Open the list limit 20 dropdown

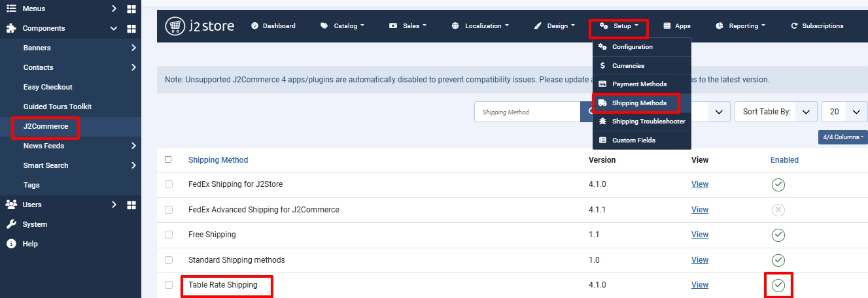(844, 112)
